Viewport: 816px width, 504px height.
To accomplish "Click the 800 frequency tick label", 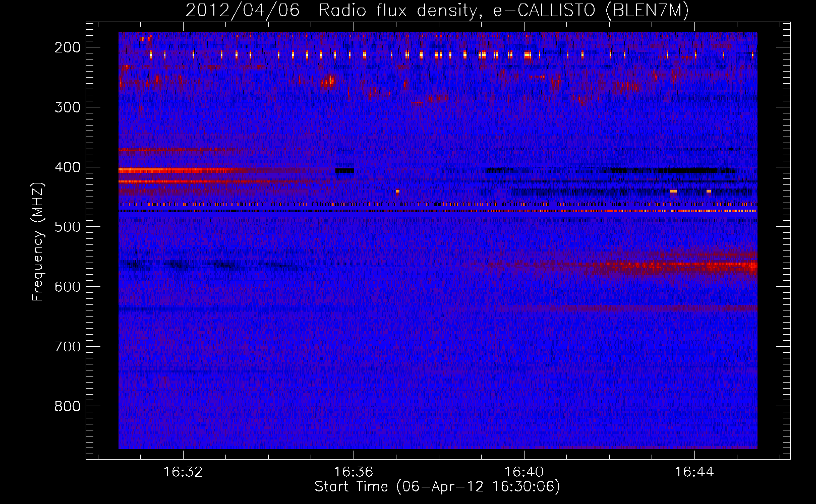I will [x=68, y=406].
